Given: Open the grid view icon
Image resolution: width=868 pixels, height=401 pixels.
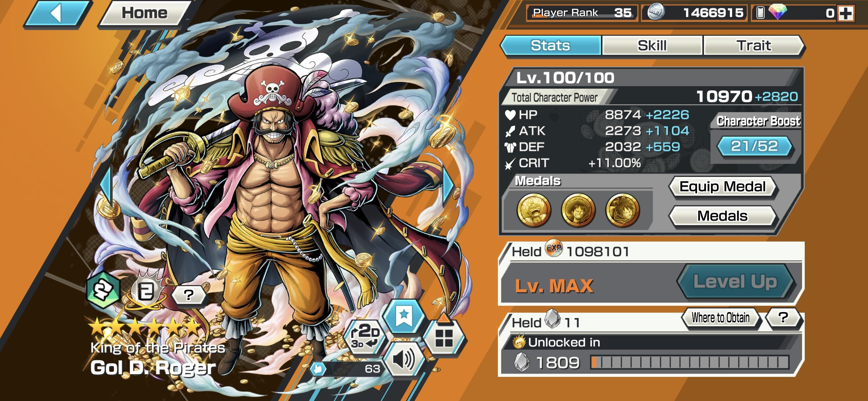Looking at the screenshot, I should click(x=444, y=337).
